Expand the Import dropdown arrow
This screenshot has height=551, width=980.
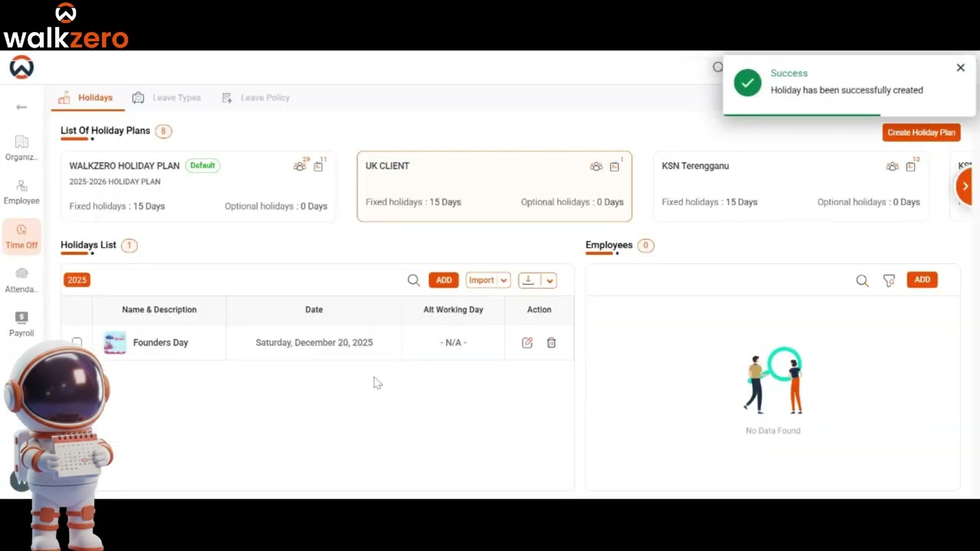(504, 280)
